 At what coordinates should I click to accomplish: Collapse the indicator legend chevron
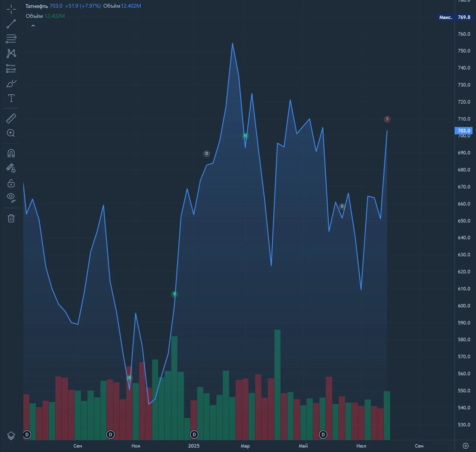point(33,26)
